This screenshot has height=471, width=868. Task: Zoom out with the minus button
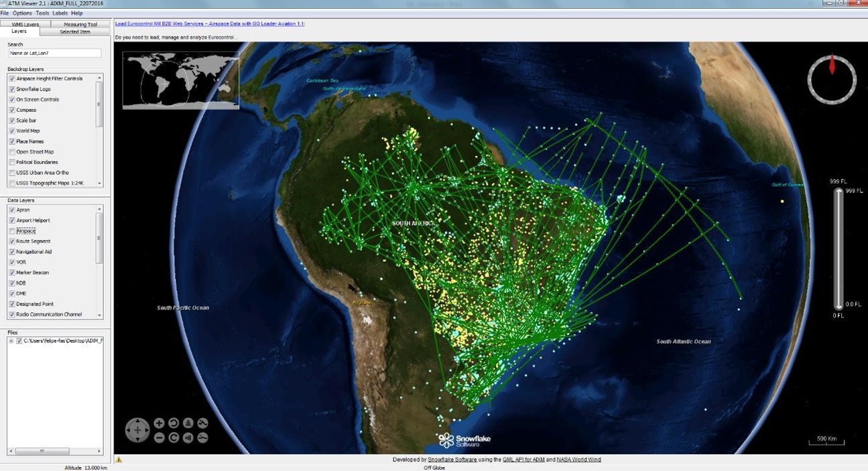click(x=159, y=438)
